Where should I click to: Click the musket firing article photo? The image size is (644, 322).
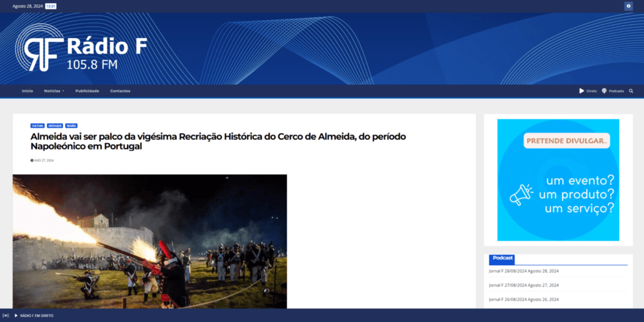coord(149,241)
